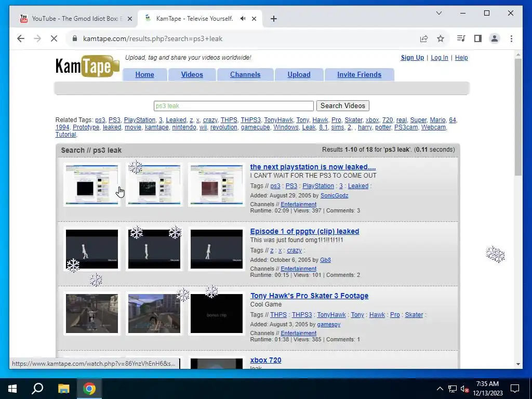The height and width of the screenshot is (399, 532).
Task: Open the clock and date flyout
Action: tap(487, 389)
